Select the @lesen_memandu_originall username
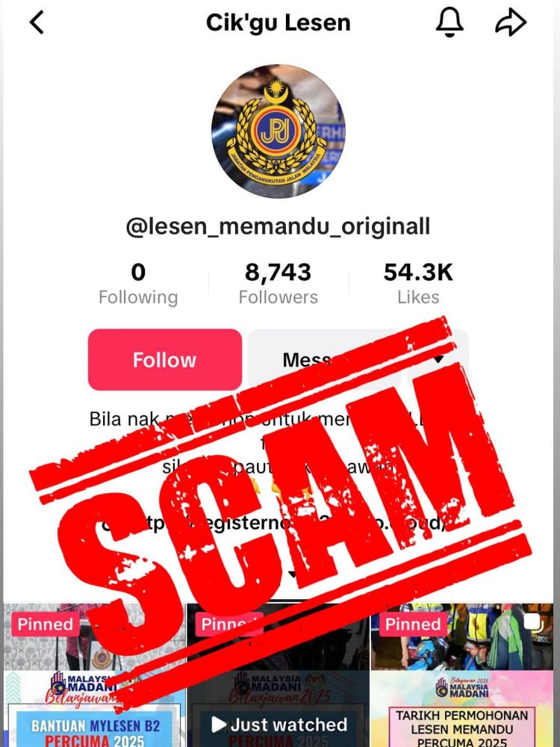The image size is (560, 747). pos(278,227)
